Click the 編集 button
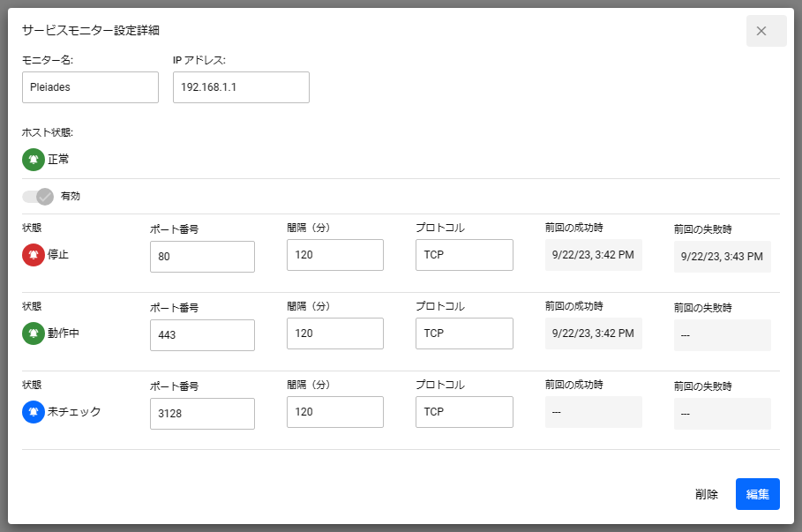Image resolution: width=802 pixels, height=532 pixels. click(757, 494)
